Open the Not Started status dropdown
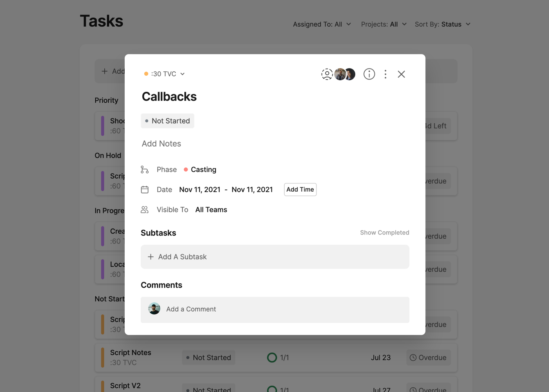 167,121
